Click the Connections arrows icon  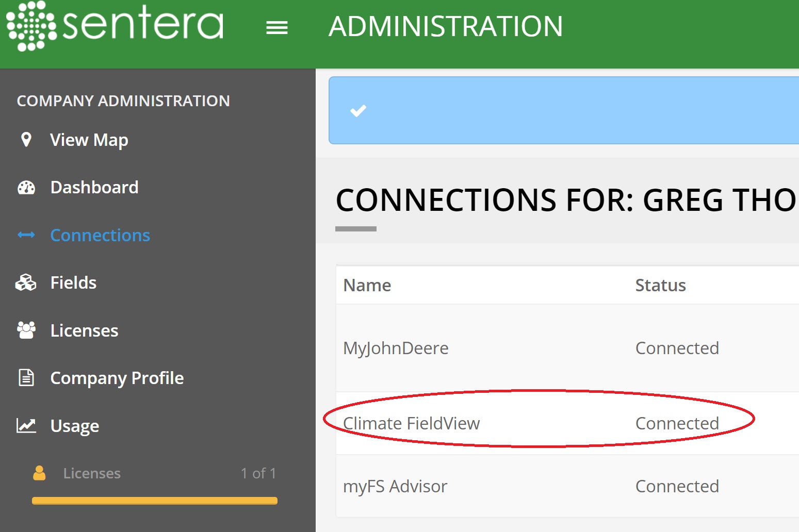coord(26,235)
